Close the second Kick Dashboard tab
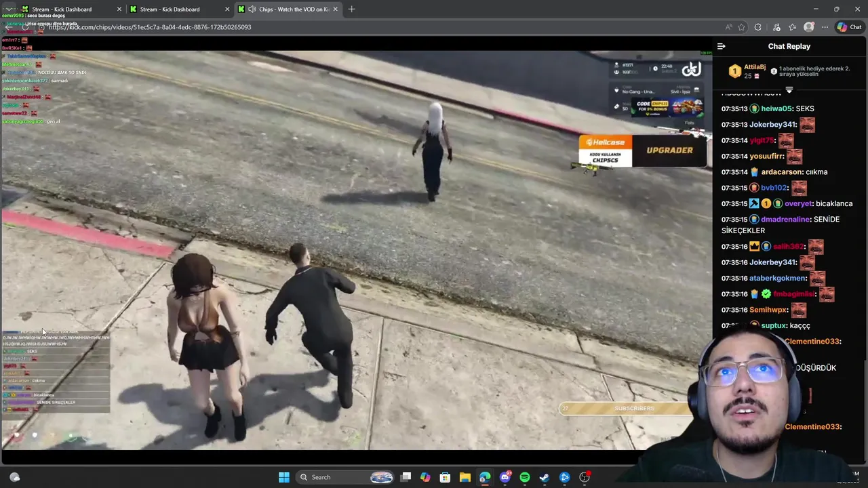 [227, 9]
